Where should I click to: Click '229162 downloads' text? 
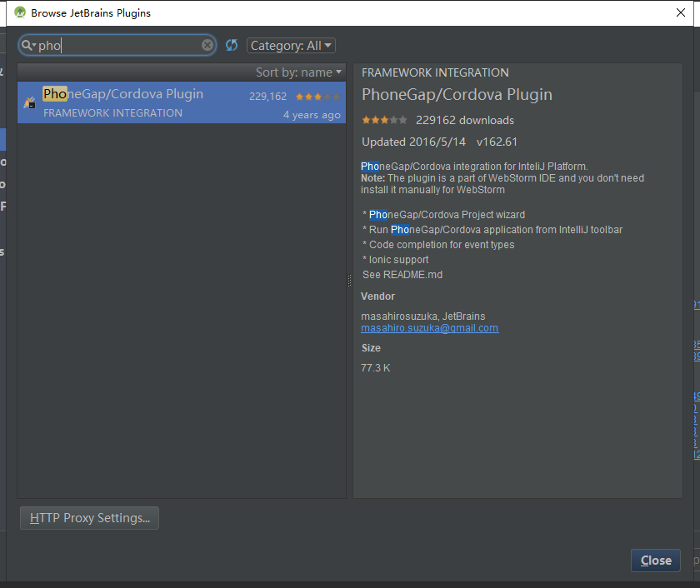(x=465, y=121)
